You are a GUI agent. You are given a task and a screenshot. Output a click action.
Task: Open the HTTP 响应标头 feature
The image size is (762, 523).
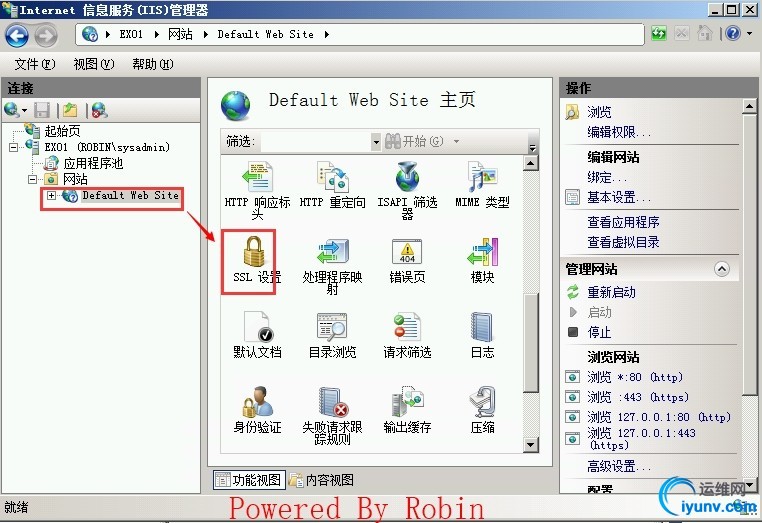point(258,190)
